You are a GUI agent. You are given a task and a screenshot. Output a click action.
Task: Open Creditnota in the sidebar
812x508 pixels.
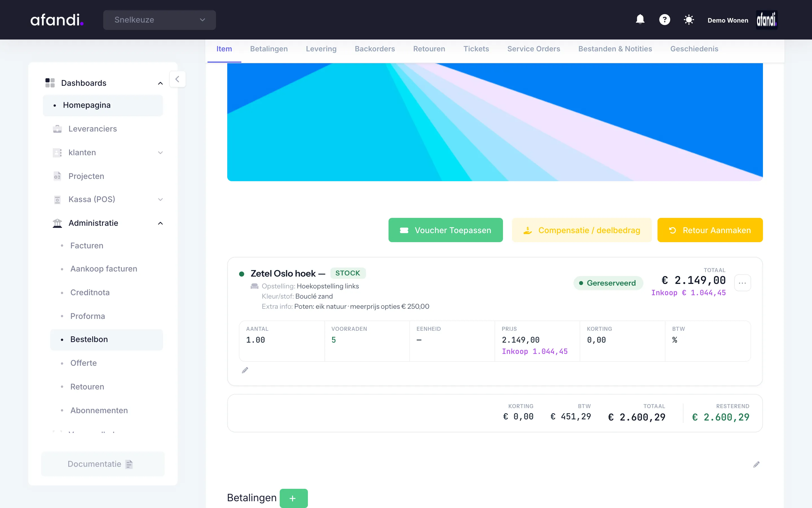coord(90,293)
